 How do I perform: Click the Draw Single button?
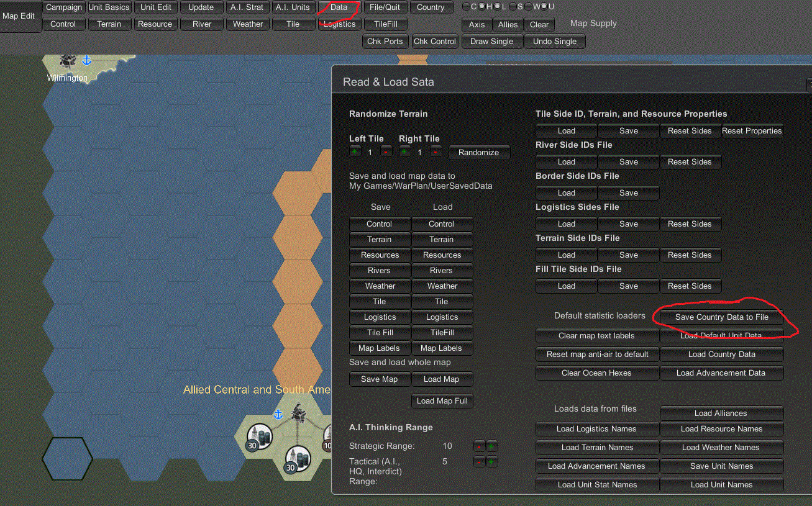click(x=492, y=42)
